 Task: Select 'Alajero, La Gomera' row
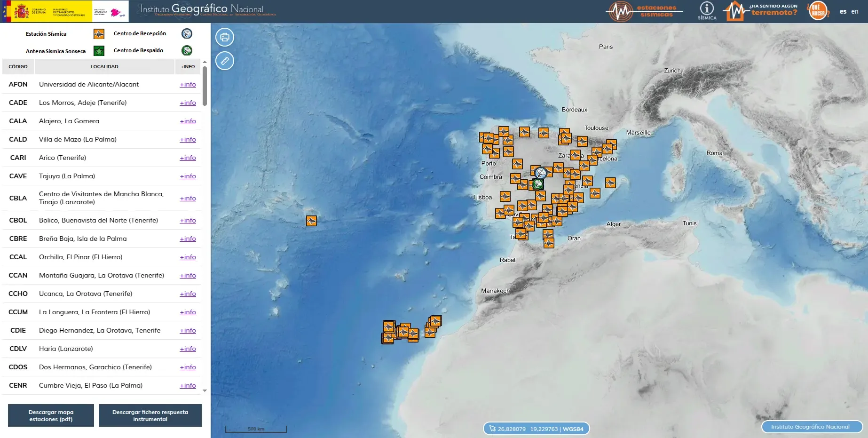(x=102, y=121)
